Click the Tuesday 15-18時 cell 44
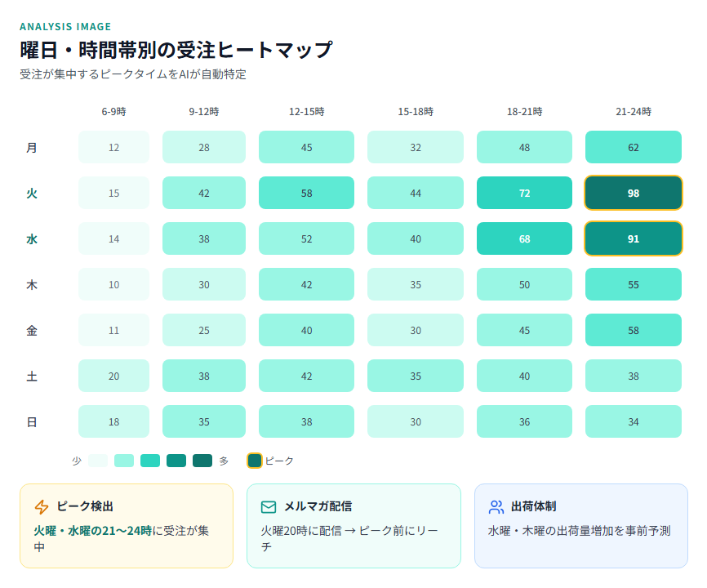The width and height of the screenshot is (707, 588). pos(416,193)
